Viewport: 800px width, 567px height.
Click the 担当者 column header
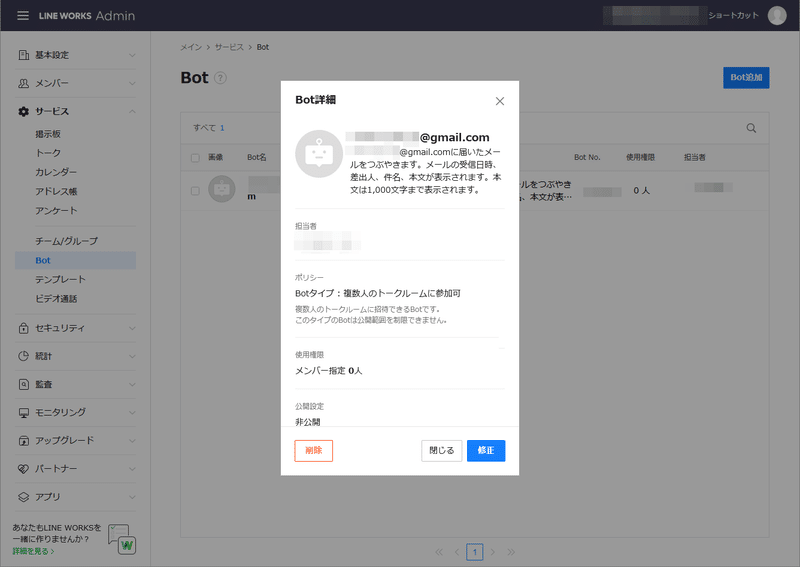[694, 157]
